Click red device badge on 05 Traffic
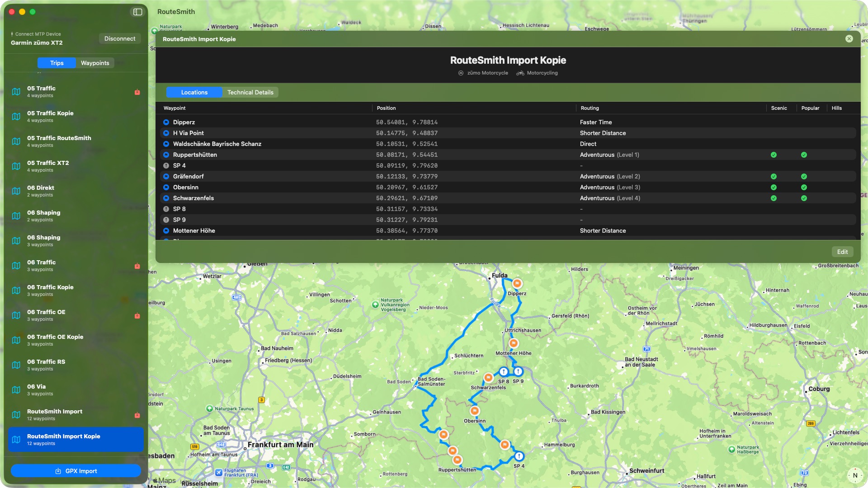This screenshot has height=488, width=868. [137, 92]
